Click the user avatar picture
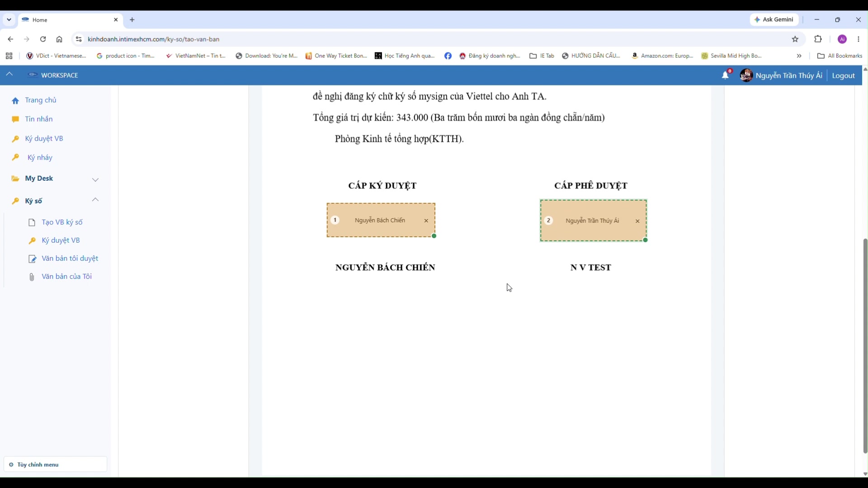The image size is (868, 488). click(x=746, y=75)
